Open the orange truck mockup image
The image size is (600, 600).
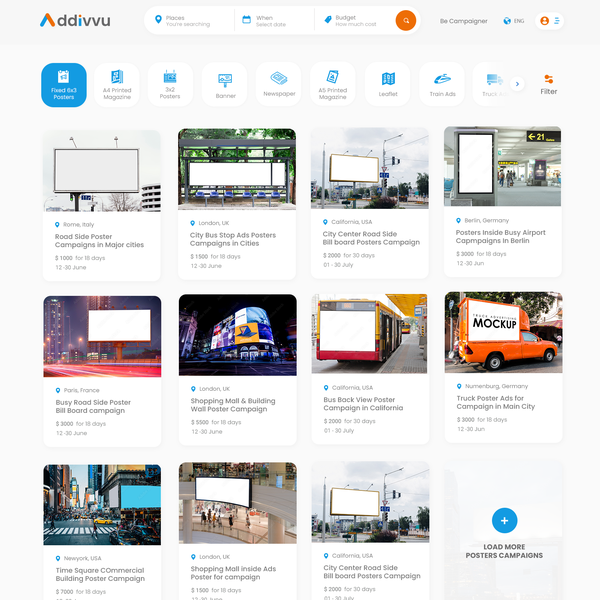[x=504, y=332]
